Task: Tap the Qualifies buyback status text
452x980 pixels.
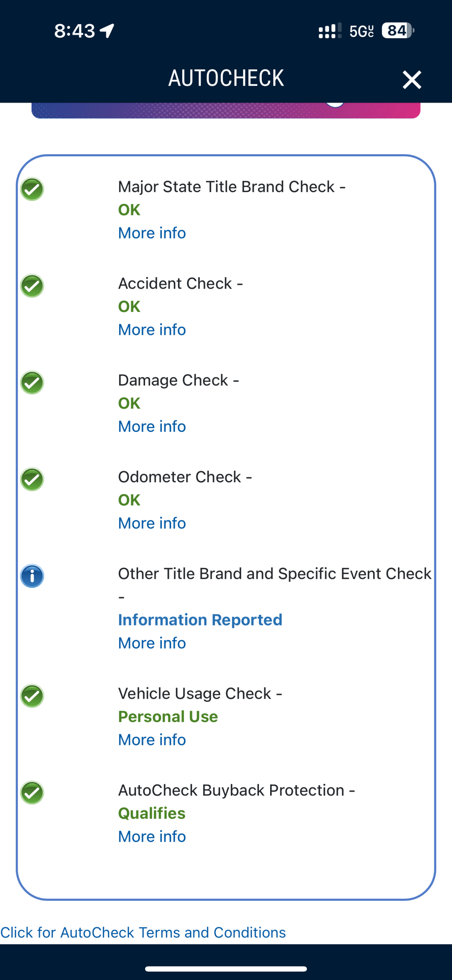Action: pyautogui.click(x=152, y=813)
